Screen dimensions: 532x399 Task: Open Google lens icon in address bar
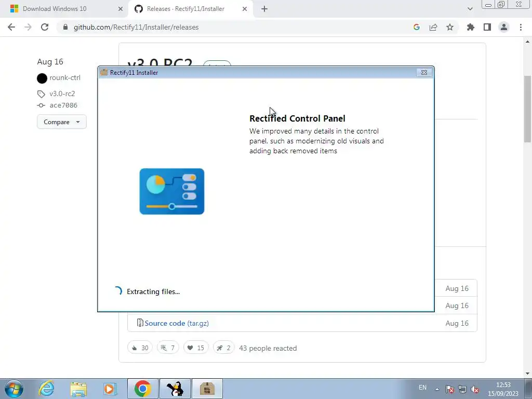click(417, 27)
